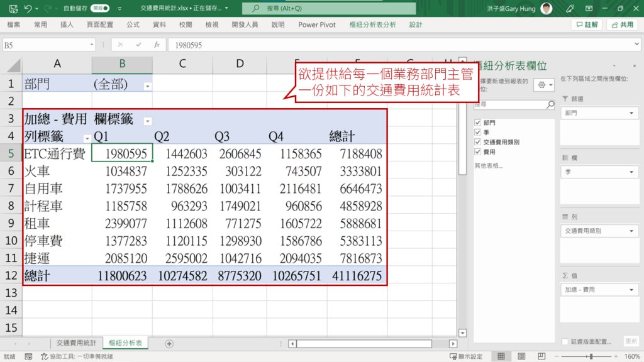644x362 pixels.
Task: Open the 檔案 menu tab
Action: (x=14, y=25)
